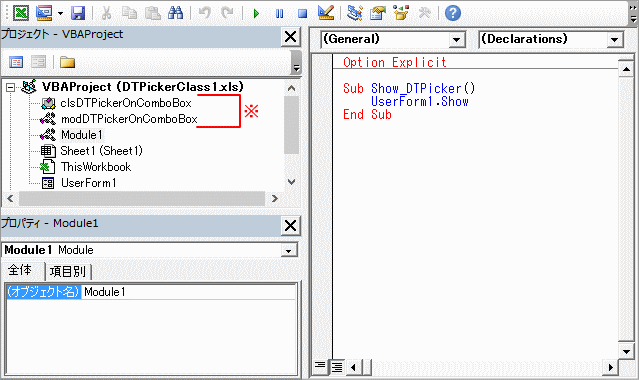The image size is (639, 380).
Task: Run the macro with the green play icon
Action: (256, 13)
